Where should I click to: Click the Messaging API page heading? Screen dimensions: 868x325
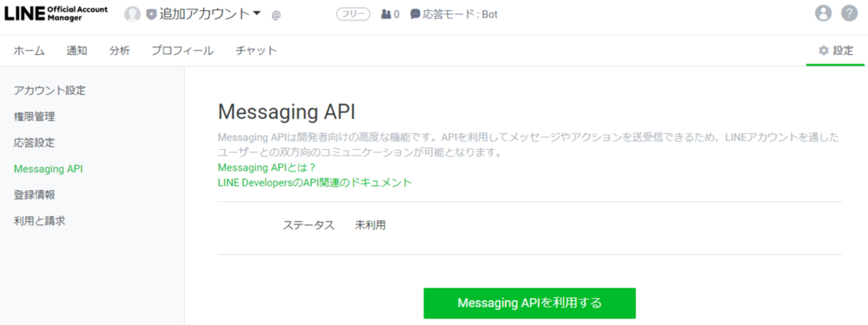(287, 111)
